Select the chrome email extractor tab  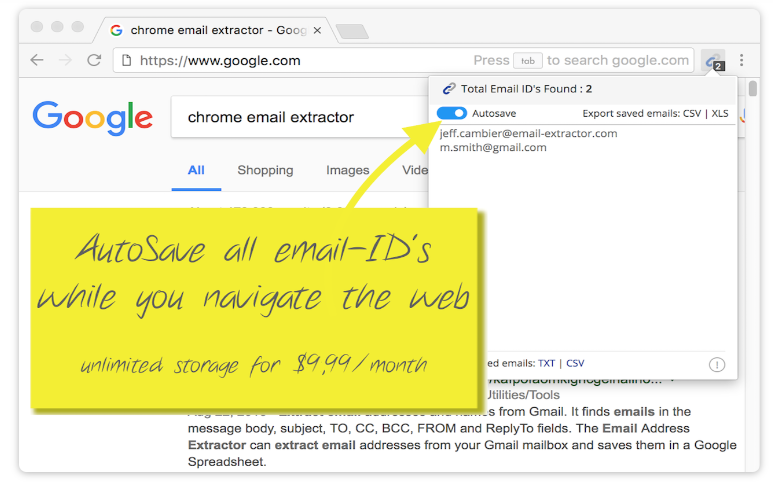pos(215,30)
